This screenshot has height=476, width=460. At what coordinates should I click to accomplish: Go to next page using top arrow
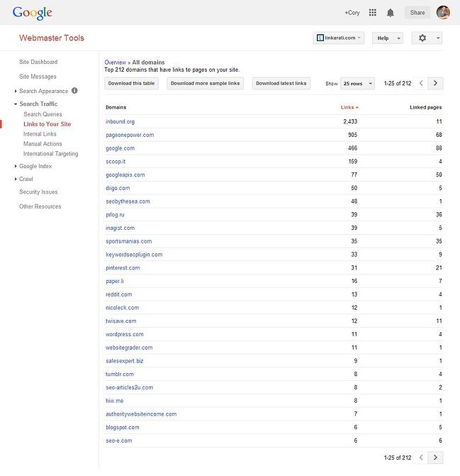tap(437, 83)
